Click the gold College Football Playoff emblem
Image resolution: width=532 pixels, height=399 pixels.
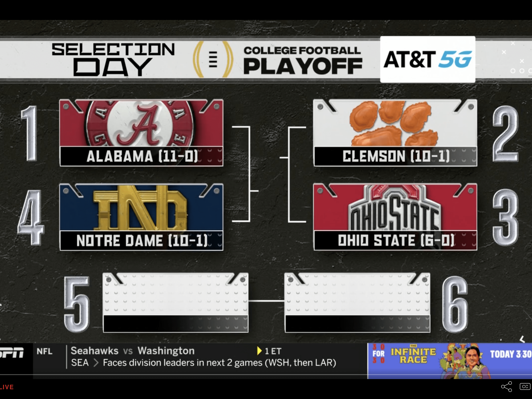213,59
